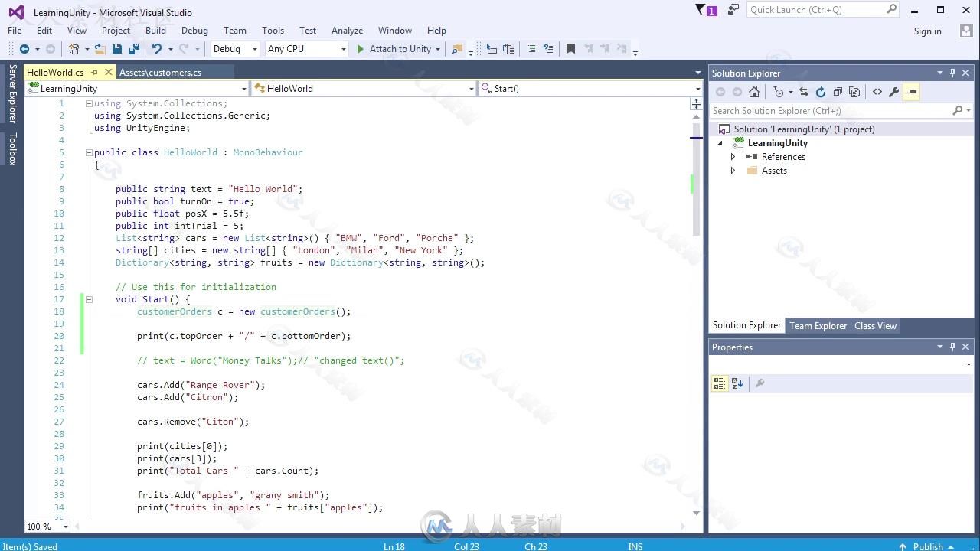
Task: Toggle pin on HelloWorld.cs tab
Action: [x=95, y=72]
